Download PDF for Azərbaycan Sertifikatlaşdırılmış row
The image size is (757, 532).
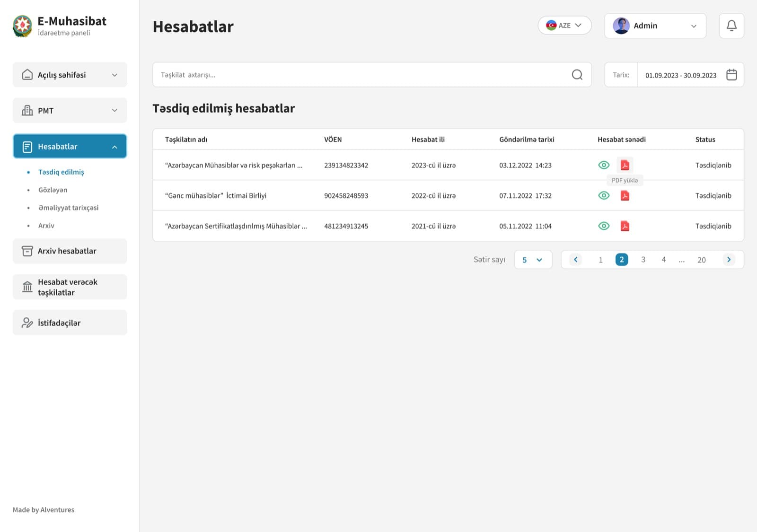625,226
